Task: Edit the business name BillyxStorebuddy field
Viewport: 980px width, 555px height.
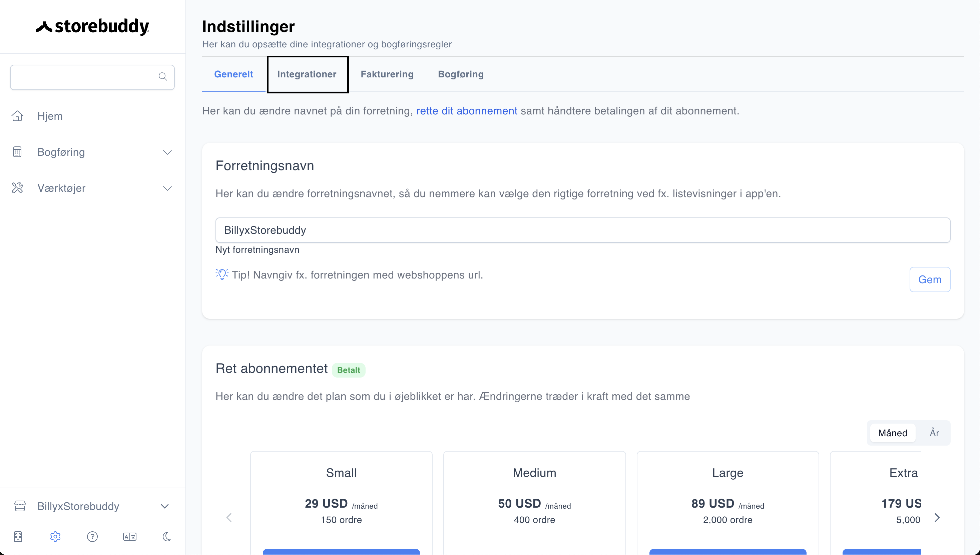Action: 583,230
